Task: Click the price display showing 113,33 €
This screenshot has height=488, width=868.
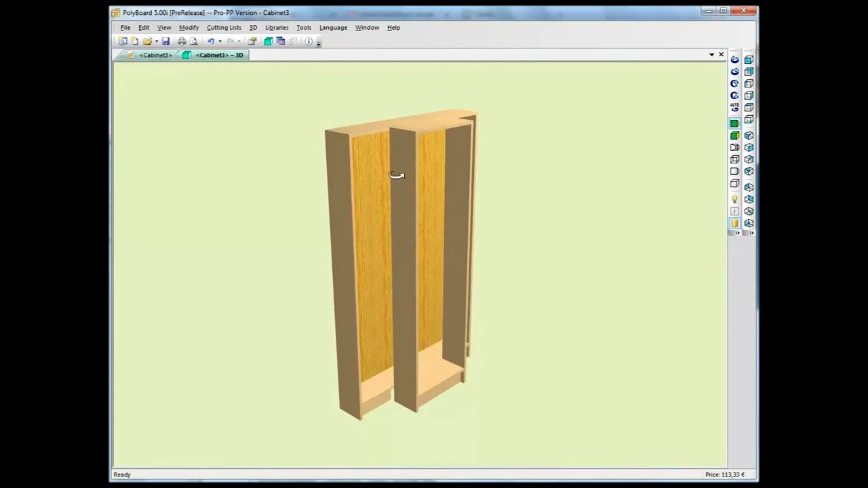Action: click(724, 474)
